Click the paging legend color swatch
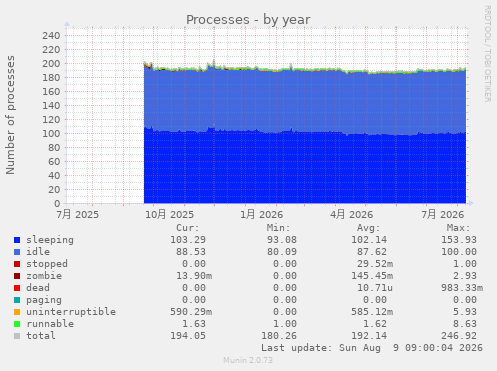497x371 pixels. pyautogui.click(x=17, y=300)
